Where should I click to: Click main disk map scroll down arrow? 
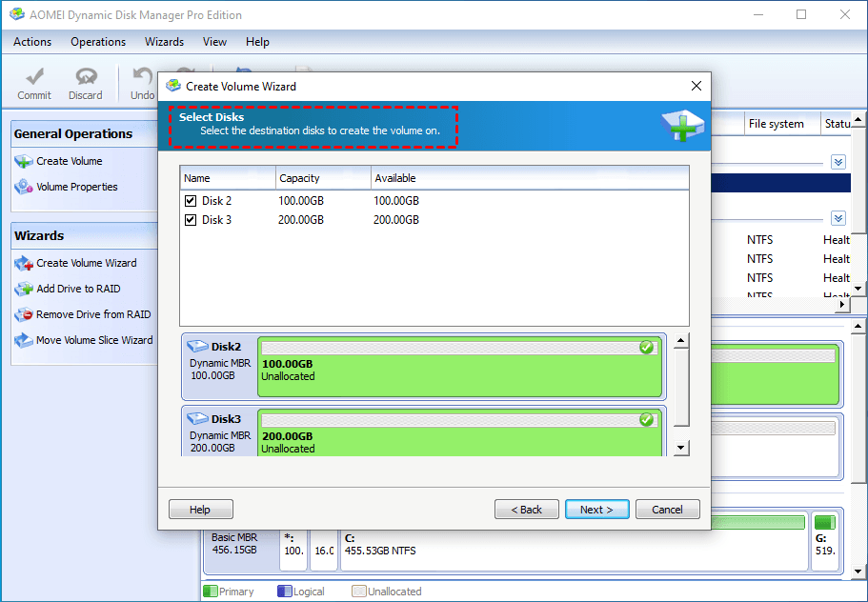(858, 571)
